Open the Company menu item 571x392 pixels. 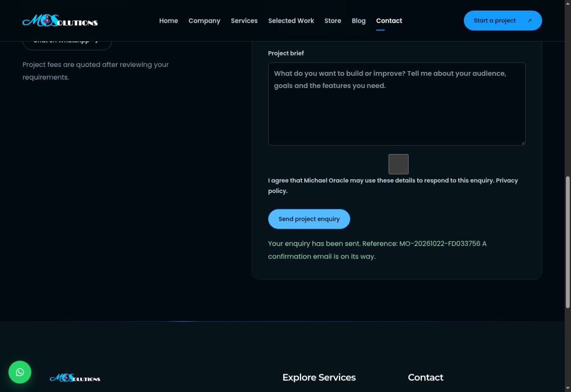[205, 21]
